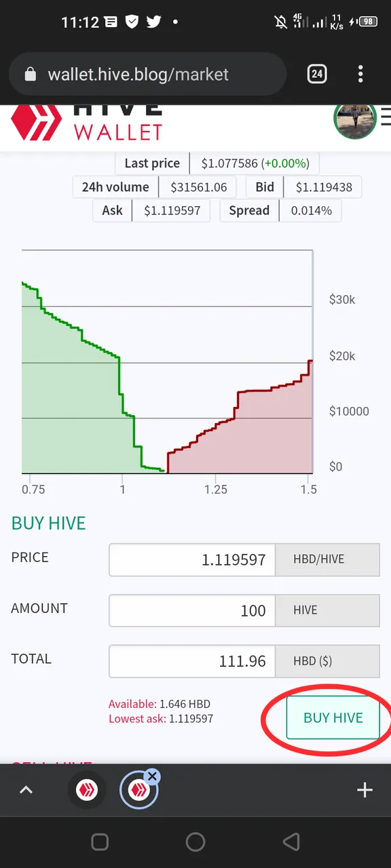
Task: Close the active Hive tab
Action: click(x=153, y=776)
